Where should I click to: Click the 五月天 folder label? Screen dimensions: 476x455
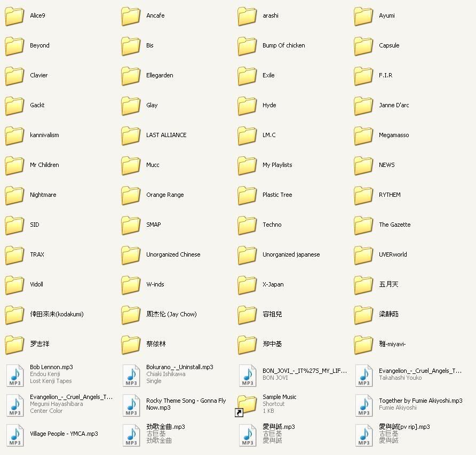point(388,284)
